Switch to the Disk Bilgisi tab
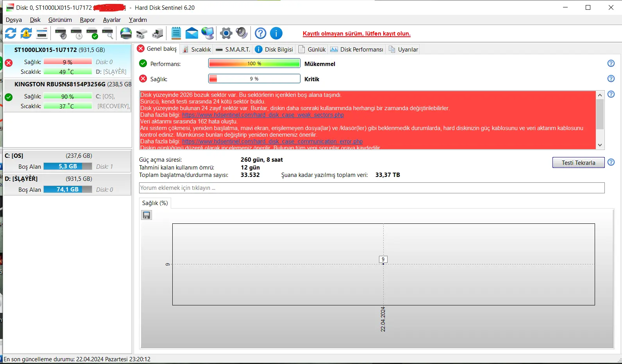The height and width of the screenshot is (364, 622). pyautogui.click(x=274, y=50)
